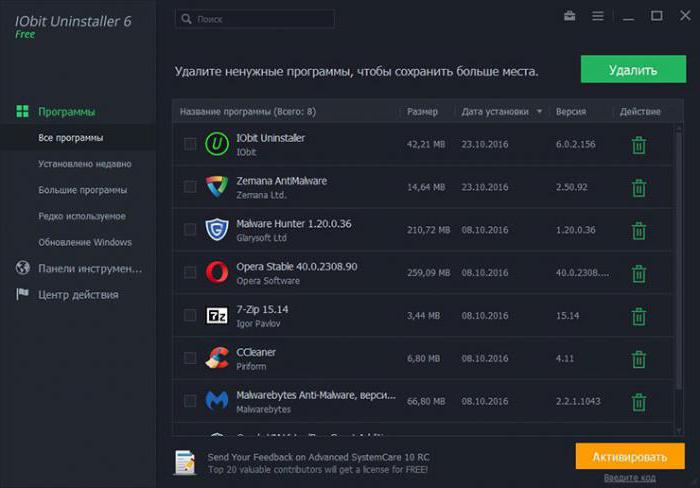700x488 pixels.
Task: Click the program list vertical scrollbar
Action: click(x=679, y=260)
